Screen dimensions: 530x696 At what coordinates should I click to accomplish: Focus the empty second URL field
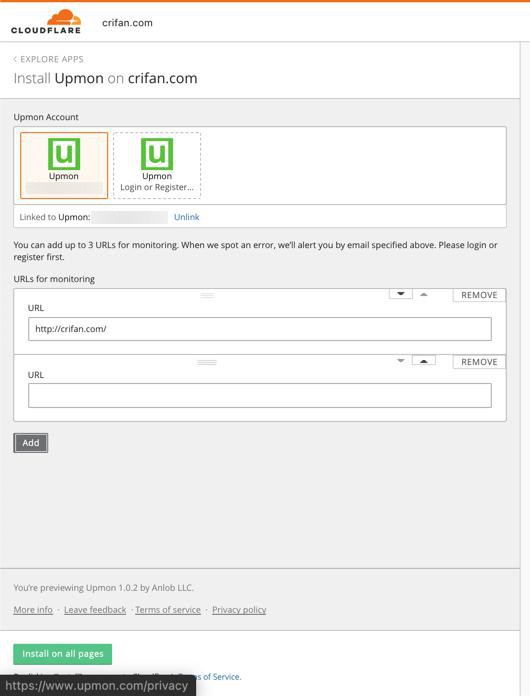point(260,395)
